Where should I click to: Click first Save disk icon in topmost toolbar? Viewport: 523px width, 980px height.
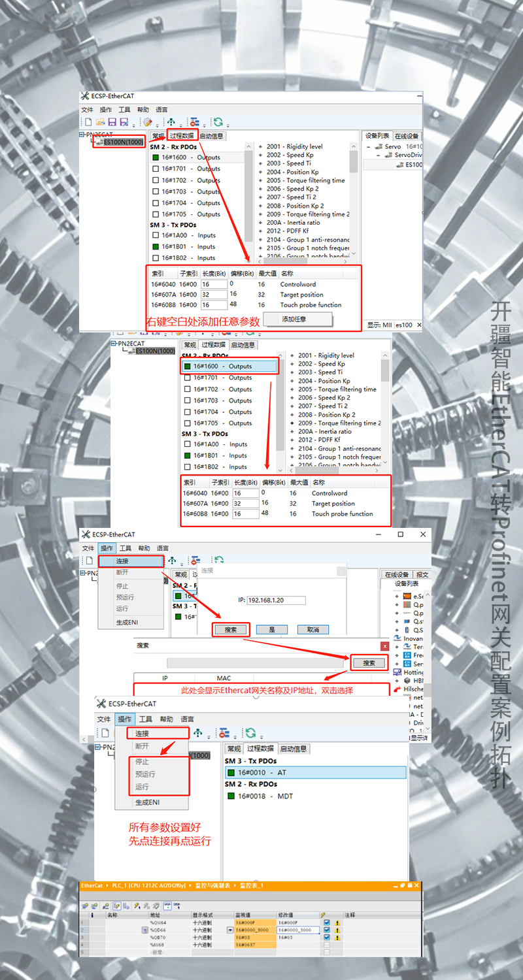coord(112,122)
